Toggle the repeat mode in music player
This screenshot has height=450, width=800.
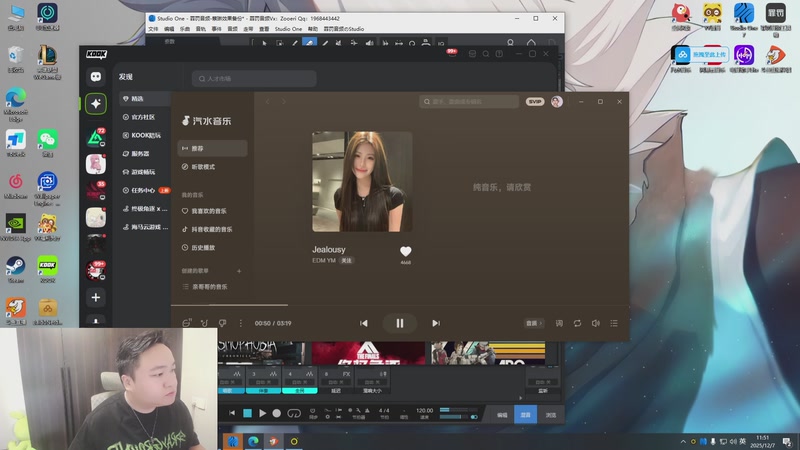577,323
